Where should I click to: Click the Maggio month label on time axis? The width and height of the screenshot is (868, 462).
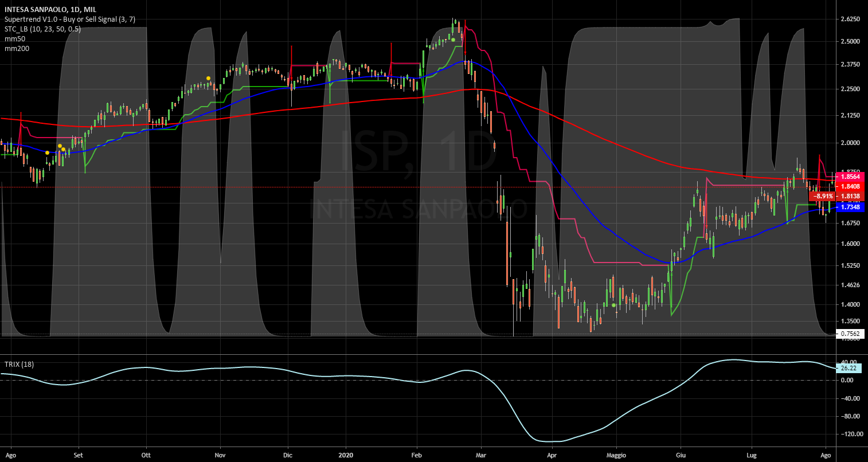(x=617, y=456)
